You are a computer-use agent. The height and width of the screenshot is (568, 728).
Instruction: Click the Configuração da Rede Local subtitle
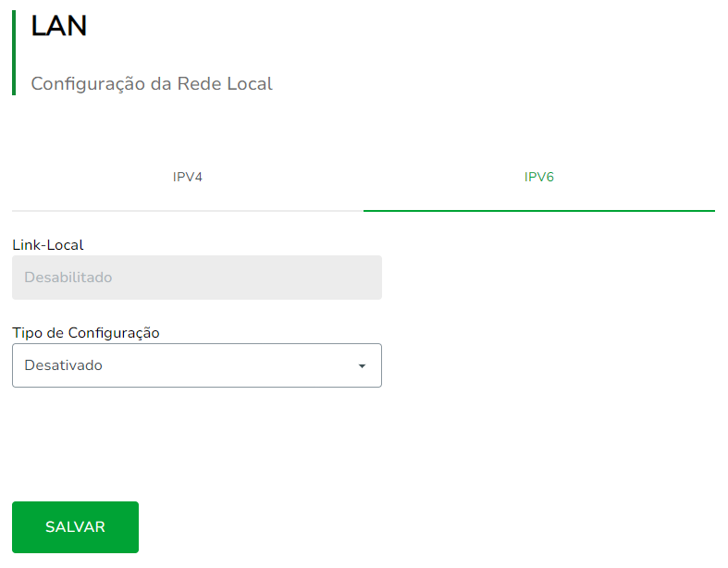152,83
